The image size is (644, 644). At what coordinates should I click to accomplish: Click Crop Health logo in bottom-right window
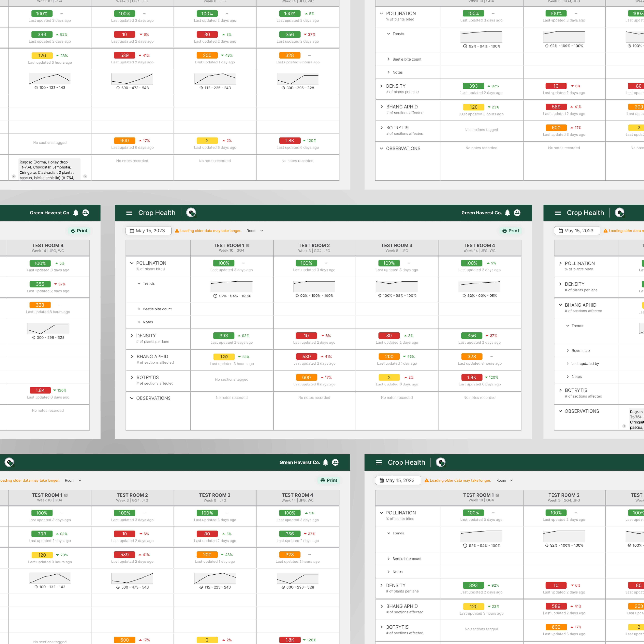coord(441,462)
